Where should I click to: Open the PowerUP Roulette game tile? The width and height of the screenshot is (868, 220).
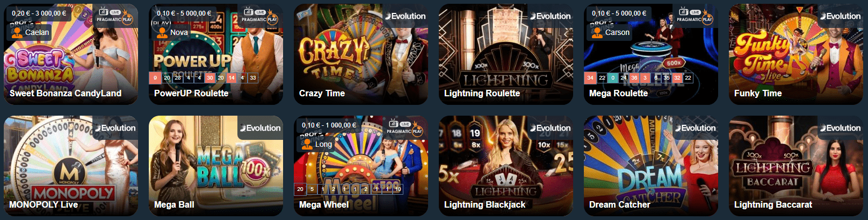[216, 54]
